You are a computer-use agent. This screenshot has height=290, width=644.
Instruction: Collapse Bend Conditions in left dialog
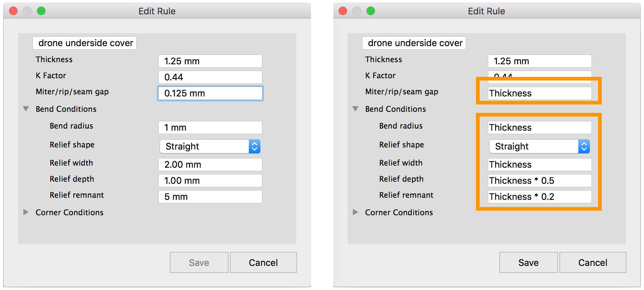tap(26, 109)
